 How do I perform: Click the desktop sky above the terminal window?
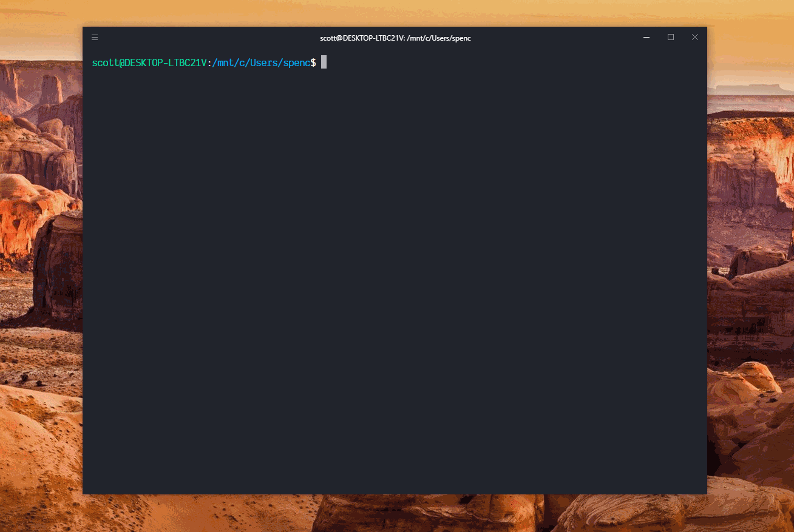(395, 12)
